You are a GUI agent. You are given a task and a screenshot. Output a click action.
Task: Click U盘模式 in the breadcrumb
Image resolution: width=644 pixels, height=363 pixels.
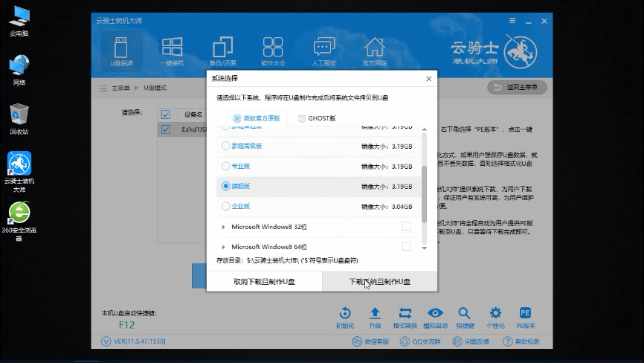(155, 88)
